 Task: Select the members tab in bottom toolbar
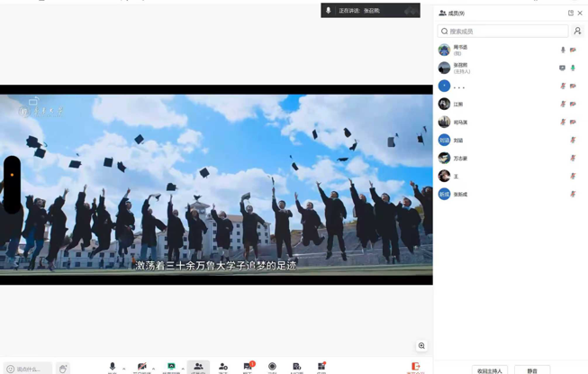coord(198,367)
